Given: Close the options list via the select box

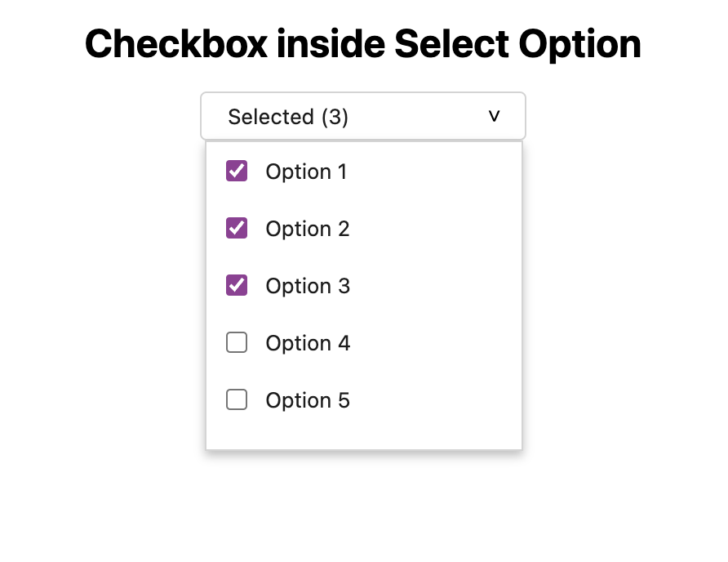Looking at the screenshot, I should 363,116.
